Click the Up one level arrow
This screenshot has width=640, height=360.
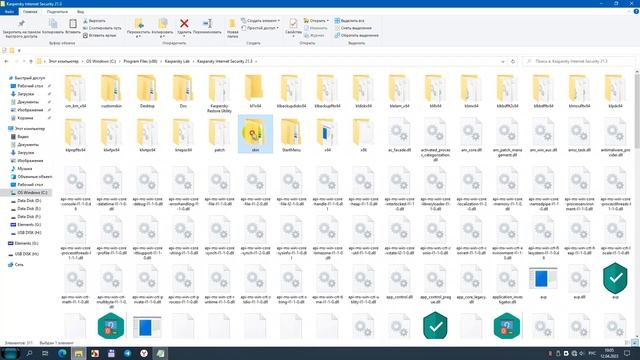pos(31,61)
